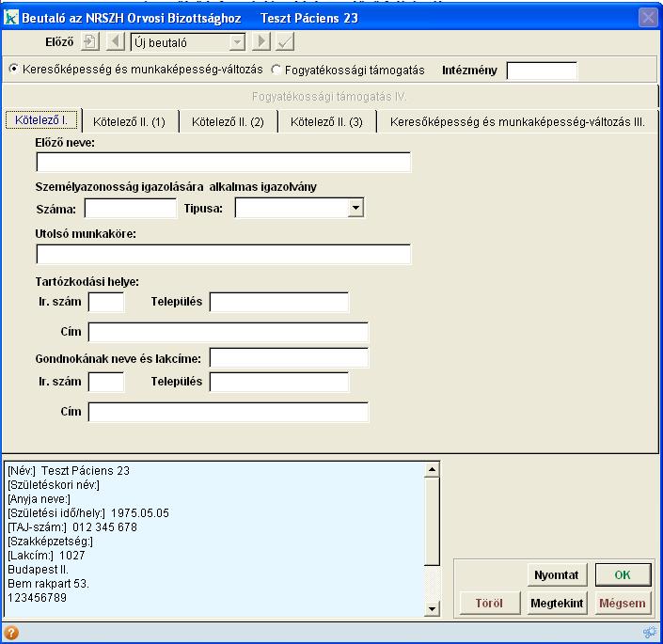Select Keresőképesség és munkaképesség-változás radio button
Screen dimensions: 663x644
tap(13, 70)
